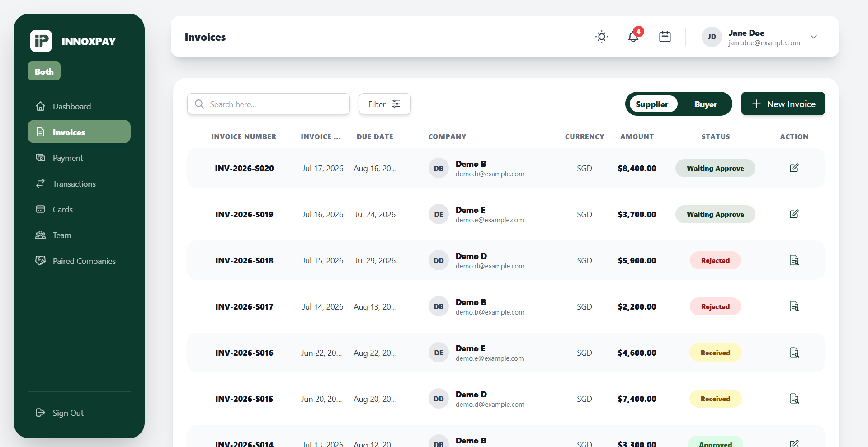Open the notifications bell

[633, 37]
